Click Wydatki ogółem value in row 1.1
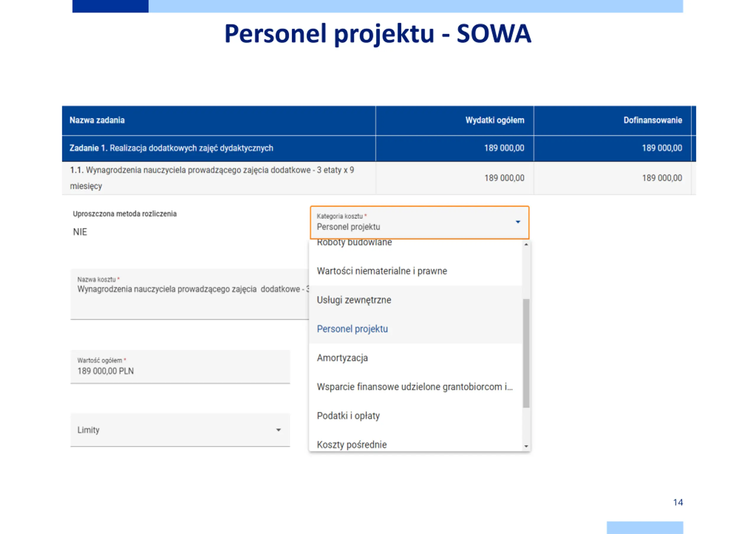Viewport: 756px width, 534px height. (504, 178)
